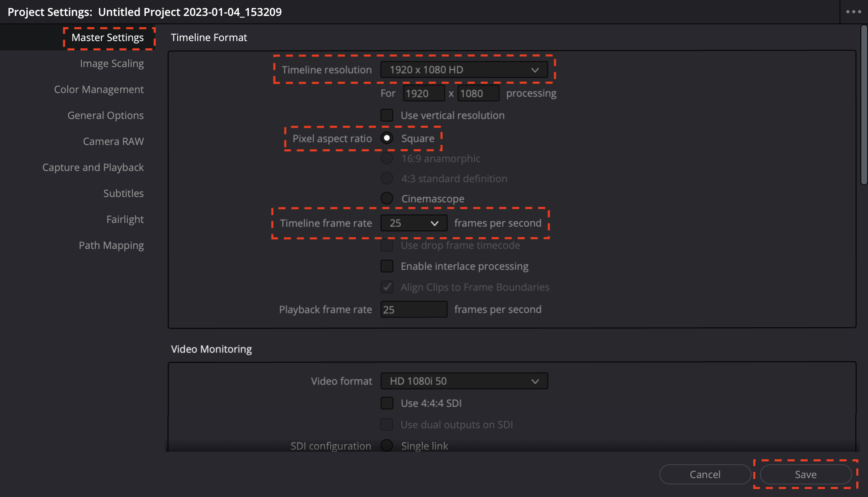Open the three-dot options menu
This screenshot has width=868, height=497.
click(x=853, y=12)
